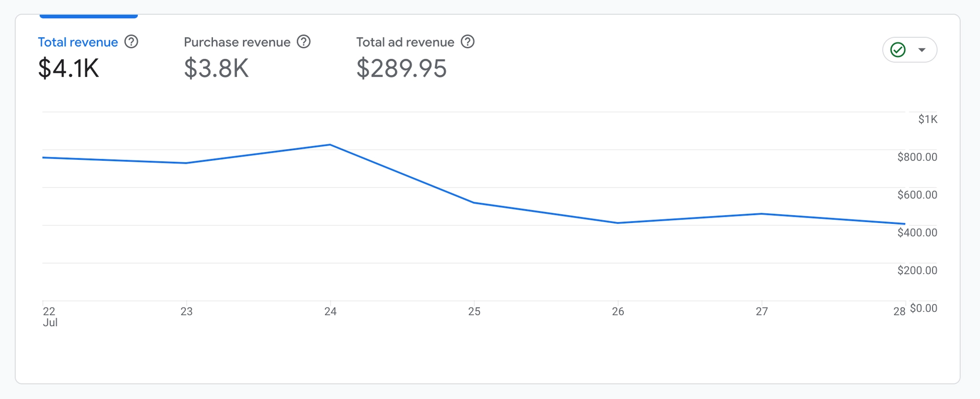Select the line data point at July 23

coord(186,163)
